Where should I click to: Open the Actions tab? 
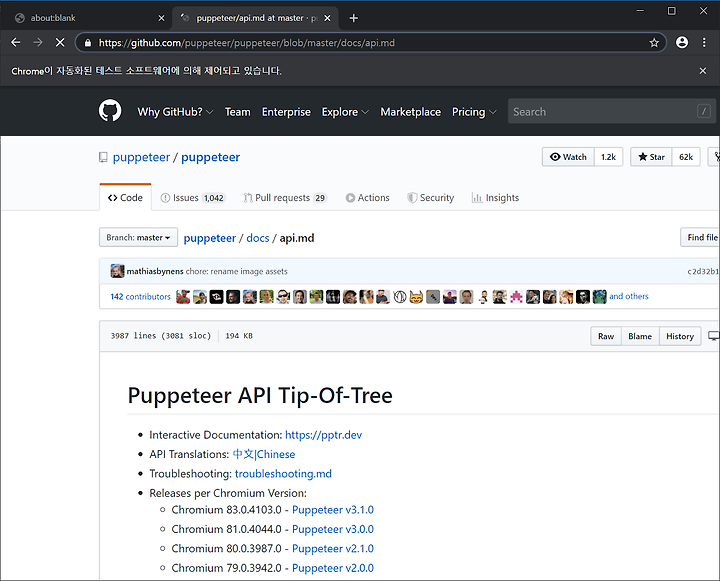click(x=367, y=197)
